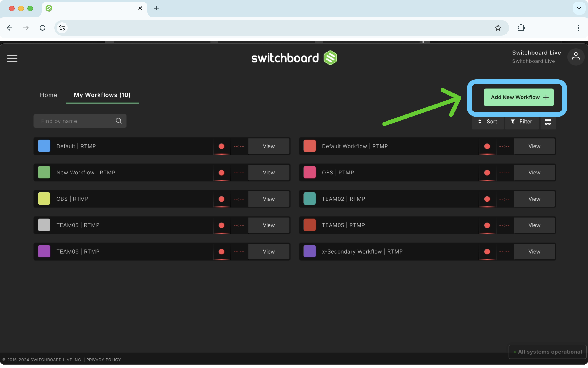This screenshot has height=368, width=588.
Task: Click the All systems operational status
Action: pos(548,352)
